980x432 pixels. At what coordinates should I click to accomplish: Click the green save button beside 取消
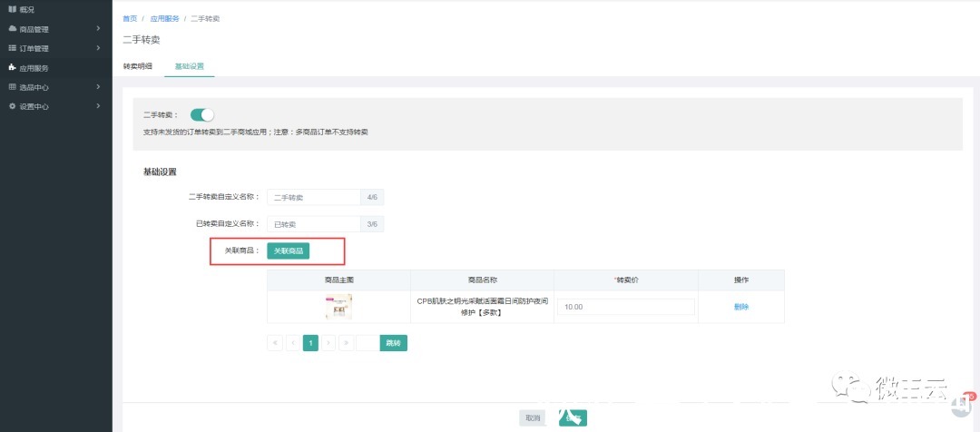tap(573, 418)
